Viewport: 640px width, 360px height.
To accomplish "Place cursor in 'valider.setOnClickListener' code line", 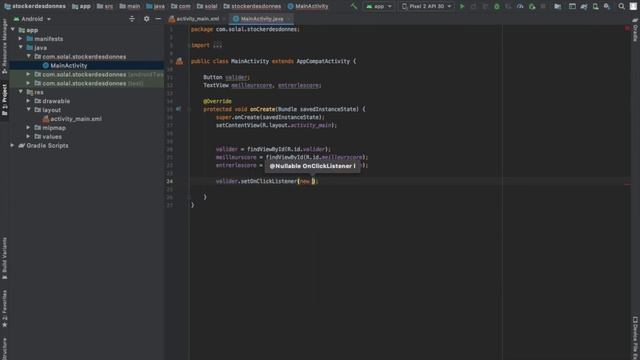I will (x=267, y=181).
